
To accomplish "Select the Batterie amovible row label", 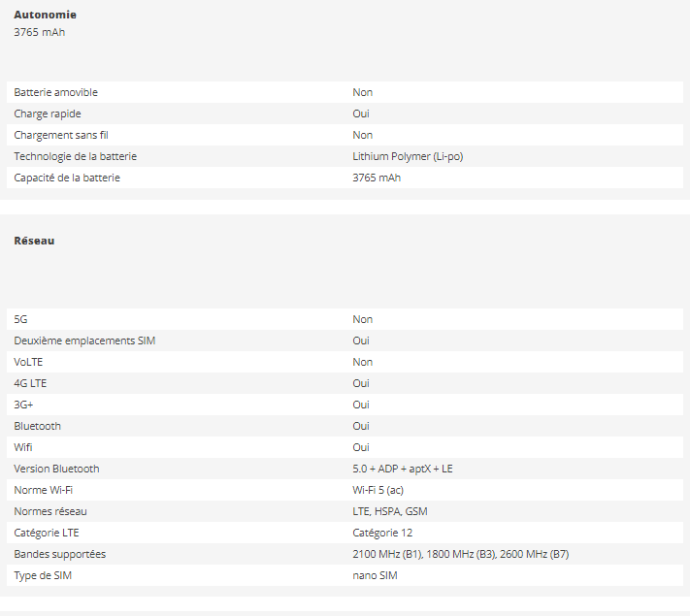I will pos(56,92).
